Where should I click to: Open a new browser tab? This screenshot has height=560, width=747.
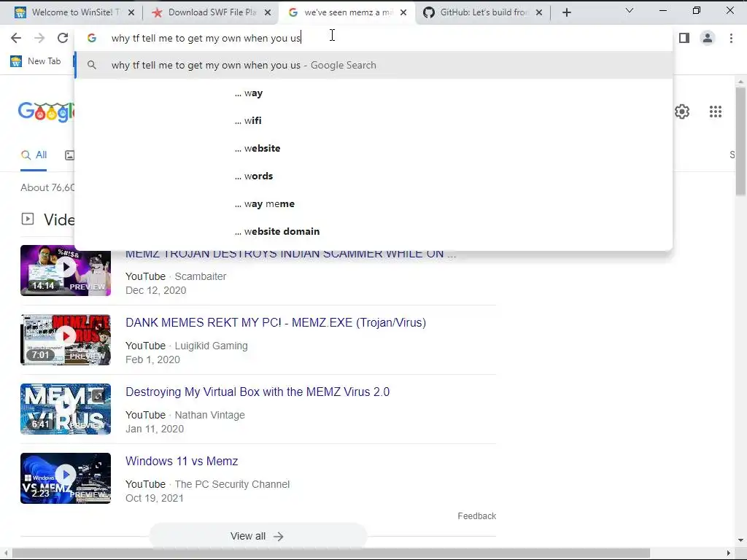[x=566, y=13]
